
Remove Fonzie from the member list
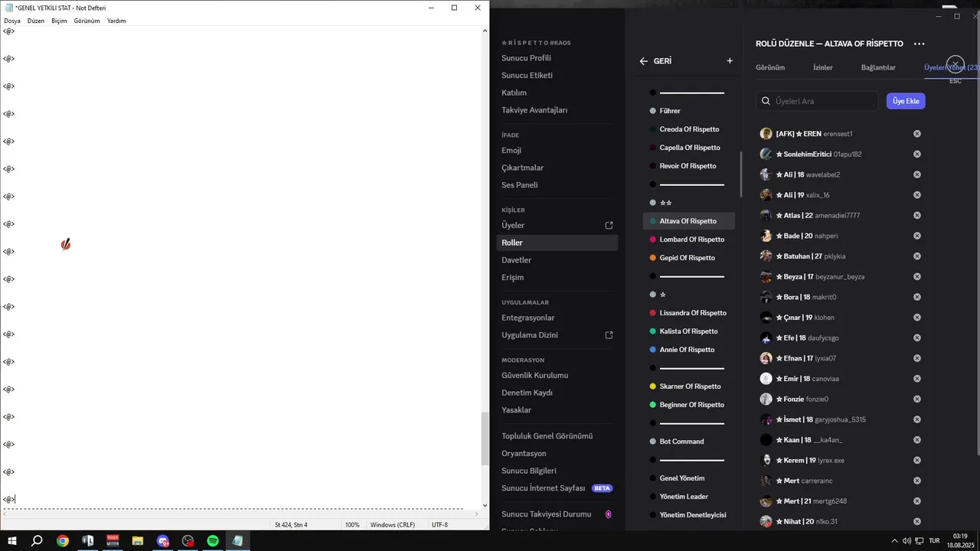tap(917, 399)
